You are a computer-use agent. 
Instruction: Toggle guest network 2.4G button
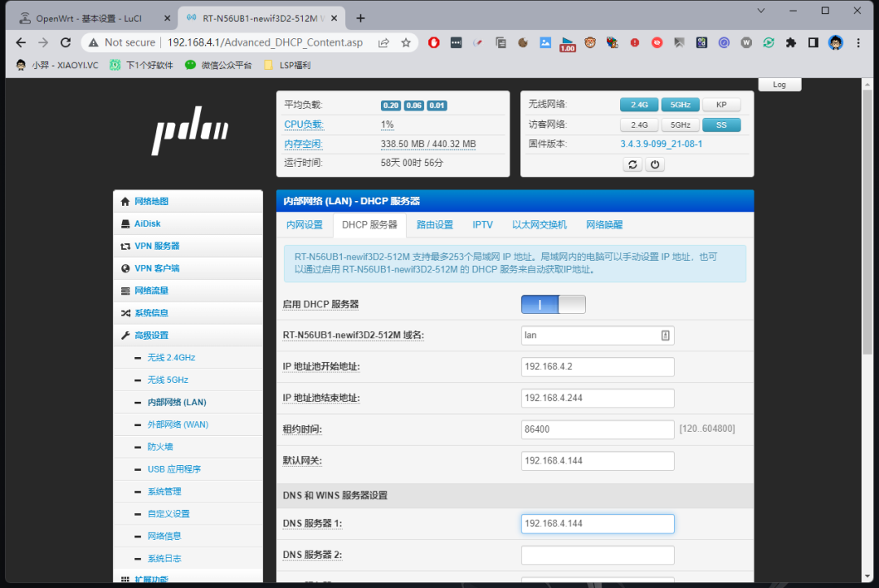639,125
